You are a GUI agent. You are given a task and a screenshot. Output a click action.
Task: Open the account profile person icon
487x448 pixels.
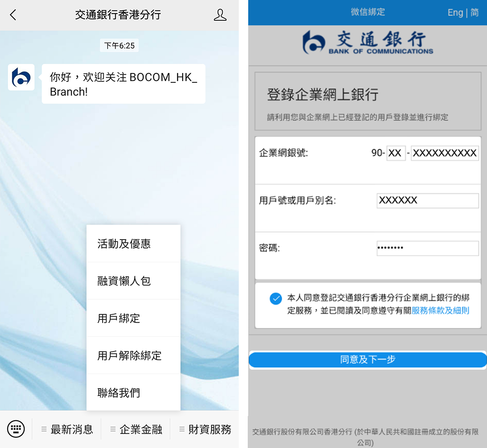tap(220, 15)
